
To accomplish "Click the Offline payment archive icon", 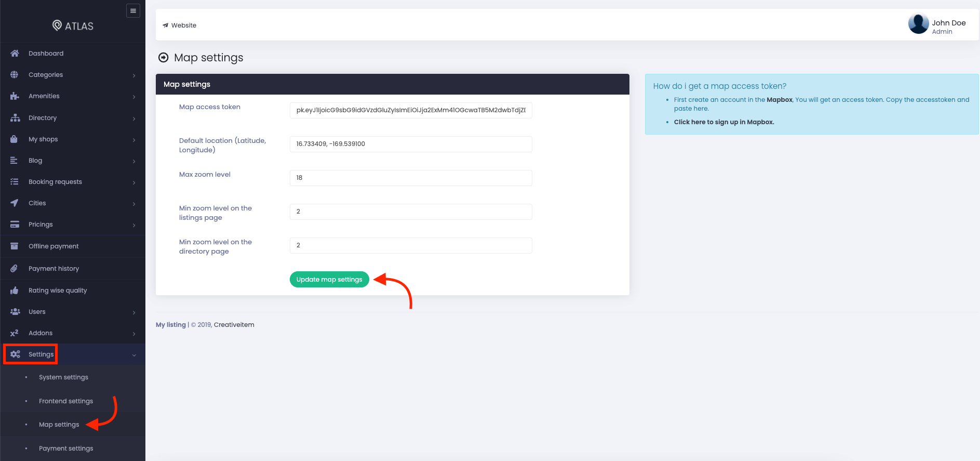I will 15,246.
